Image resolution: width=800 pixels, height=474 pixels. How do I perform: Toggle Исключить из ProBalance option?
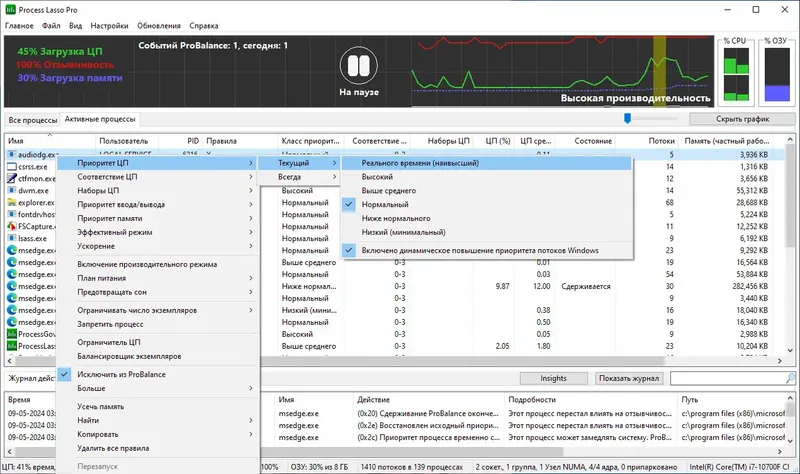click(x=157, y=374)
